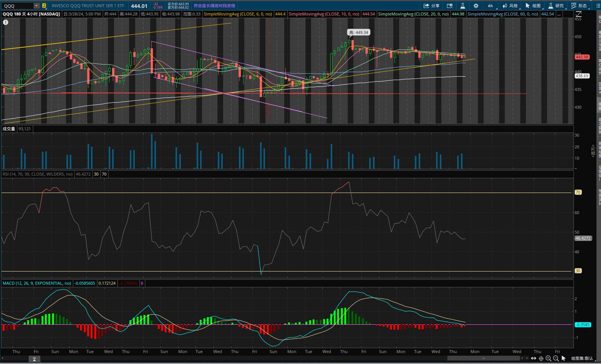
Task: Click the 444.54 SMA 10 value
Action: [368, 14]
